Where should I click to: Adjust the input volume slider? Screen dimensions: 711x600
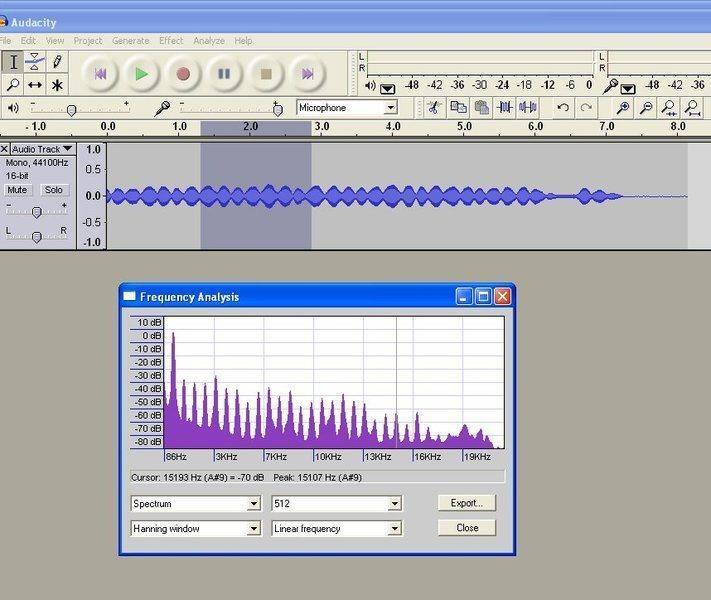pyautogui.click(x=278, y=109)
